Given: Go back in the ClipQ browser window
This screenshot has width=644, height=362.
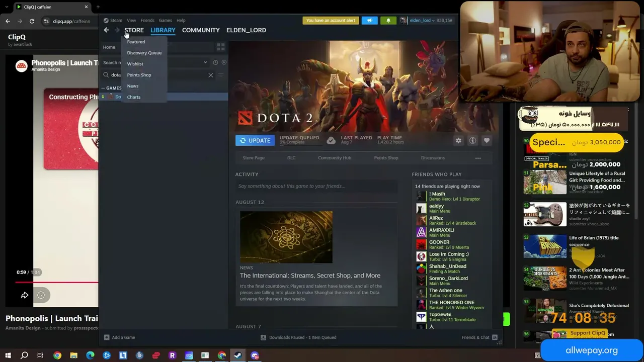Looking at the screenshot, I should coord(8,21).
